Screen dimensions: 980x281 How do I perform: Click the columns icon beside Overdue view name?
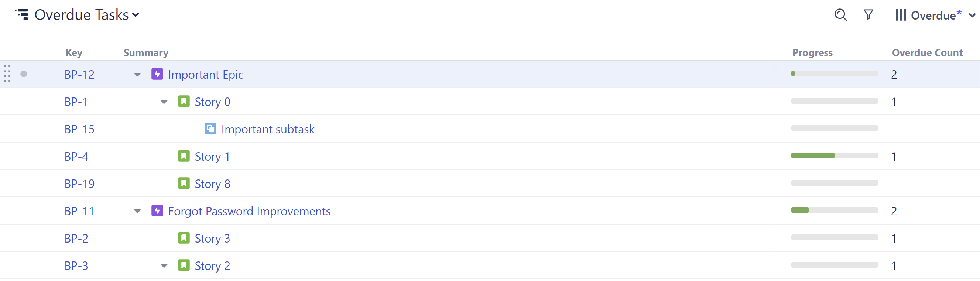[902, 15]
